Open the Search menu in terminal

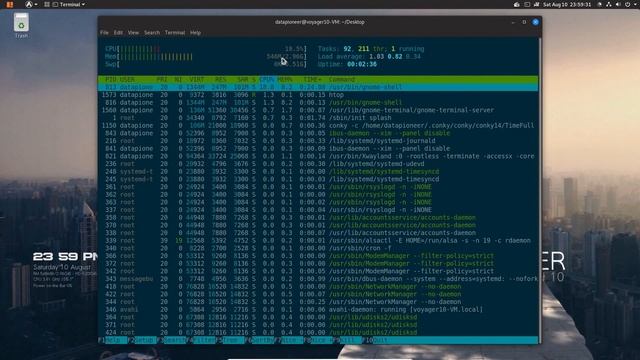tap(152, 33)
